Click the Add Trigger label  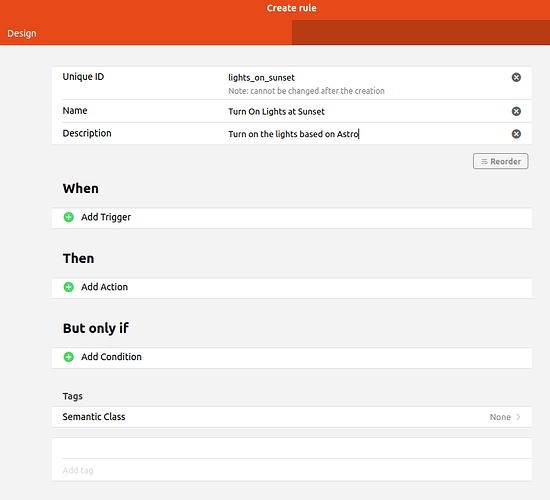click(x=106, y=217)
